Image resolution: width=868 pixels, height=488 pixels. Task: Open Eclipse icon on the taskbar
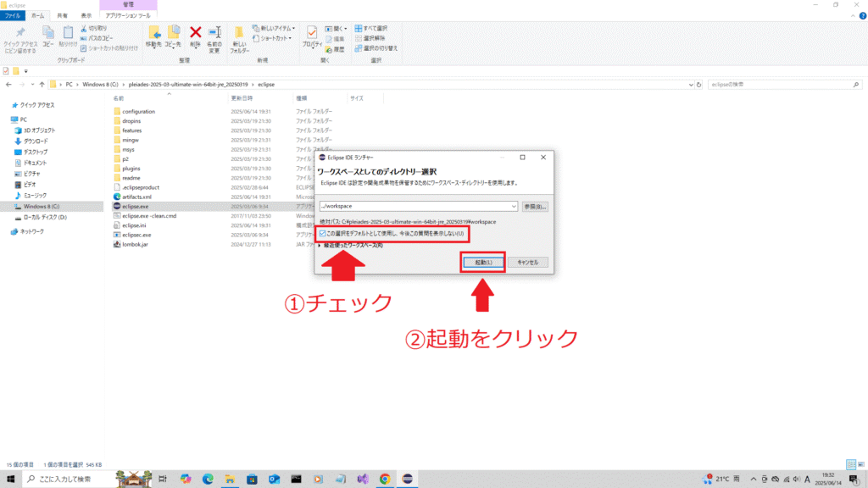tap(407, 479)
